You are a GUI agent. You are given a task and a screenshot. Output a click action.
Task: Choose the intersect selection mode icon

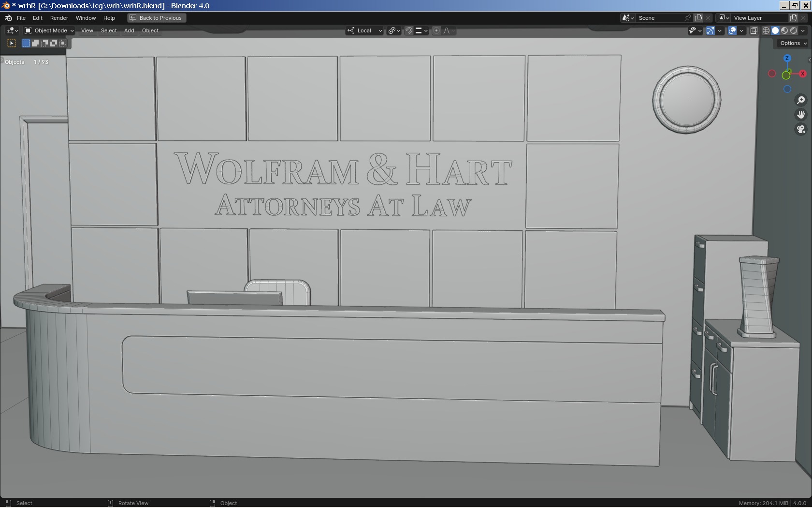[x=63, y=43]
